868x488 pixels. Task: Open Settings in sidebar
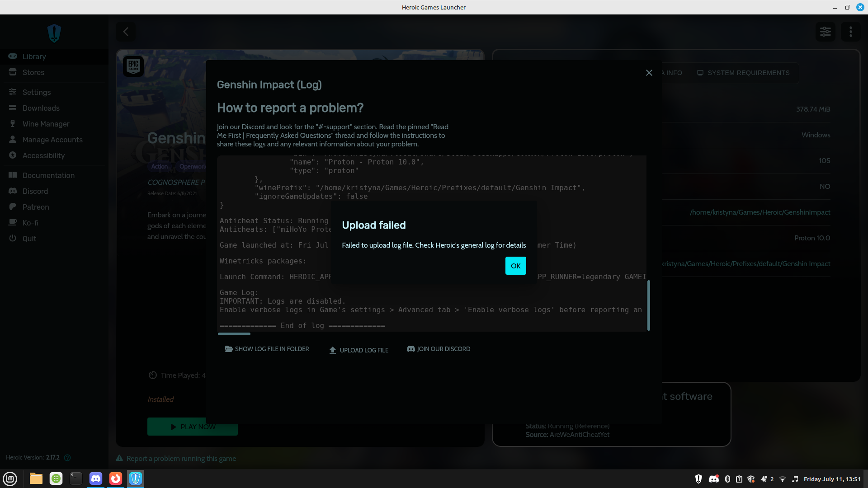54,92
